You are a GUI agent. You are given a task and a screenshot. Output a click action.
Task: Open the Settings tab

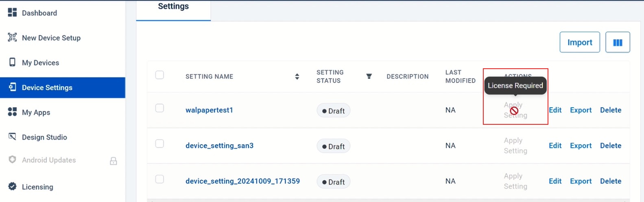[x=173, y=7]
